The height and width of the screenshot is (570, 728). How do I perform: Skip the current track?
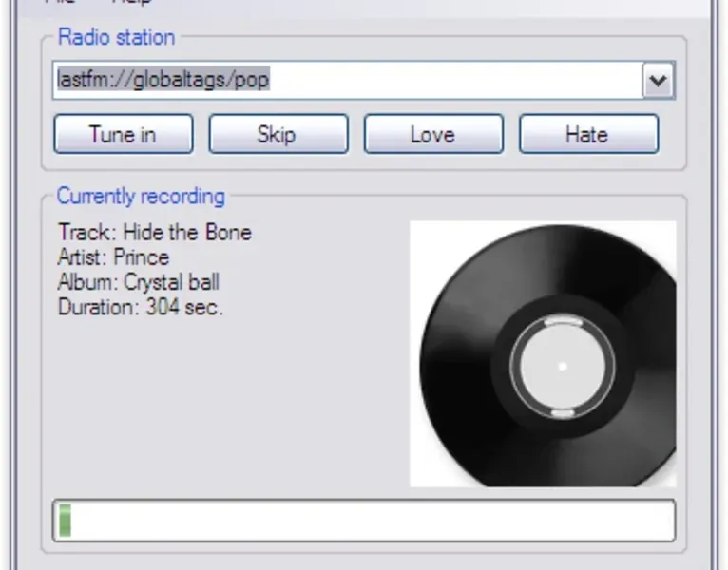278,134
